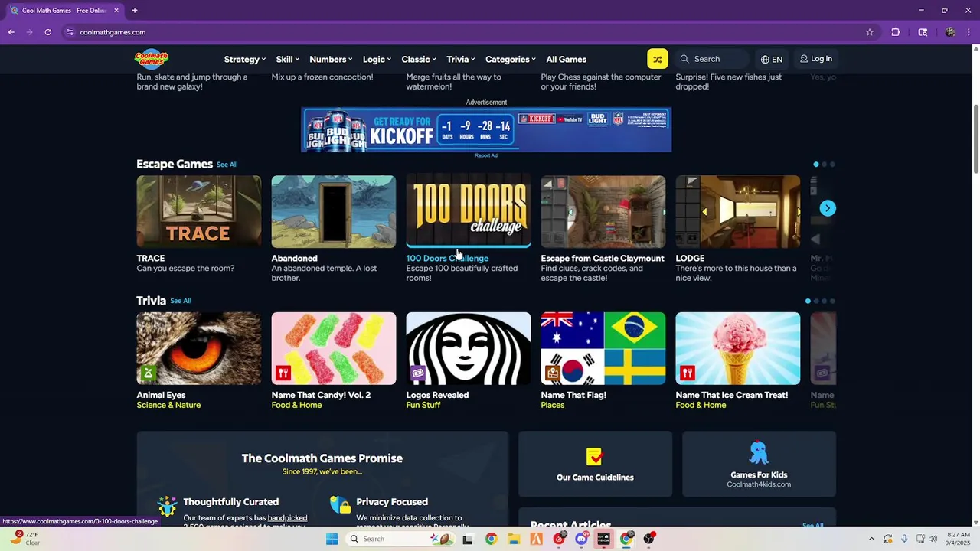Image resolution: width=980 pixels, height=551 pixels.
Task: Open the TRACE game thumbnail
Action: click(x=199, y=212)
